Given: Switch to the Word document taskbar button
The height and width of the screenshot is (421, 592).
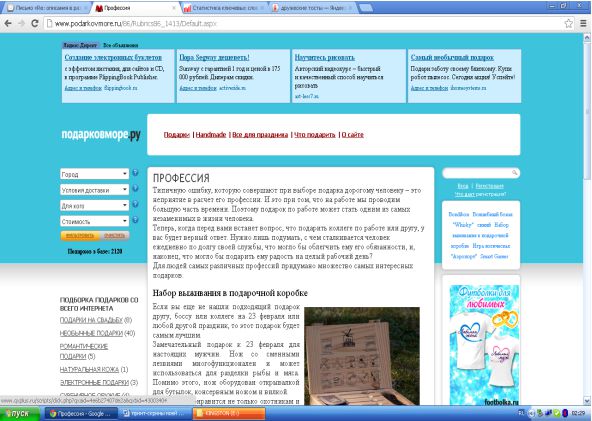Looking at the screenshot, I should (x=154, y=413).
